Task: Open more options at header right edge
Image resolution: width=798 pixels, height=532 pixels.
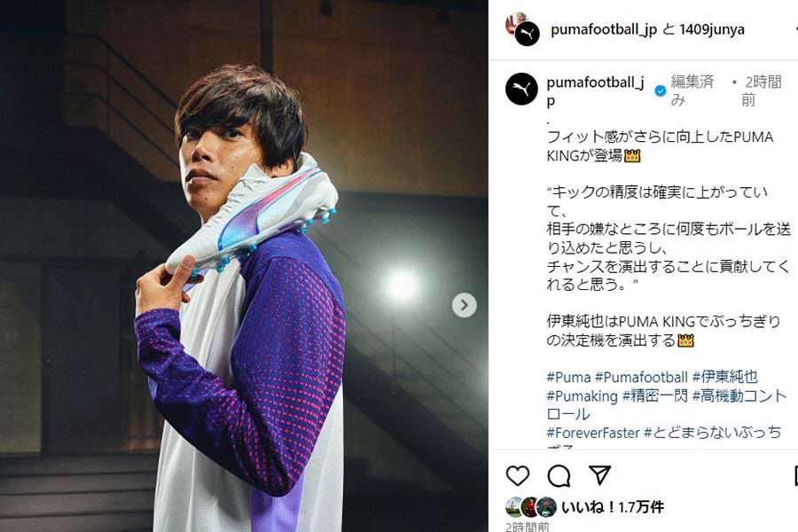Action: [795, 29]
